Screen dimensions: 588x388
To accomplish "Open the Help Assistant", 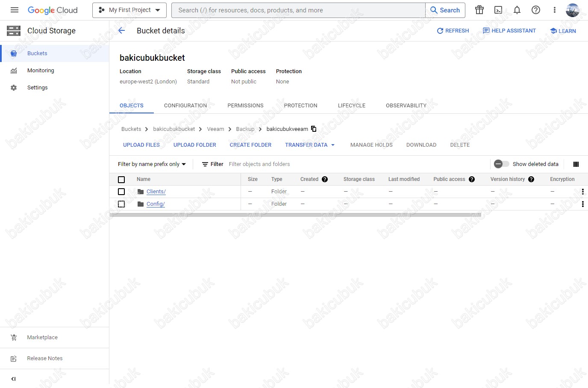I will pyautogui.click(x=509, y=31).
